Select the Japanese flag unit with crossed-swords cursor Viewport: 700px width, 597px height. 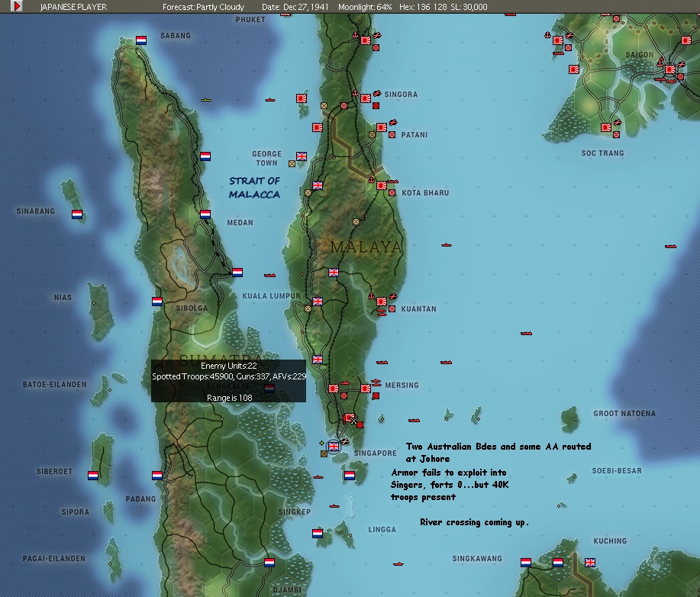coord(349,418)
